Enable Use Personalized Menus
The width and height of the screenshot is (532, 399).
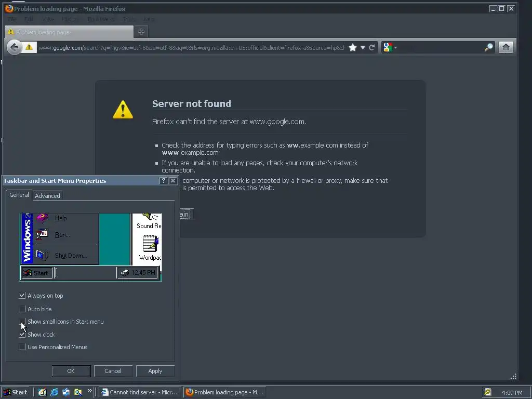tap(22, 347)
